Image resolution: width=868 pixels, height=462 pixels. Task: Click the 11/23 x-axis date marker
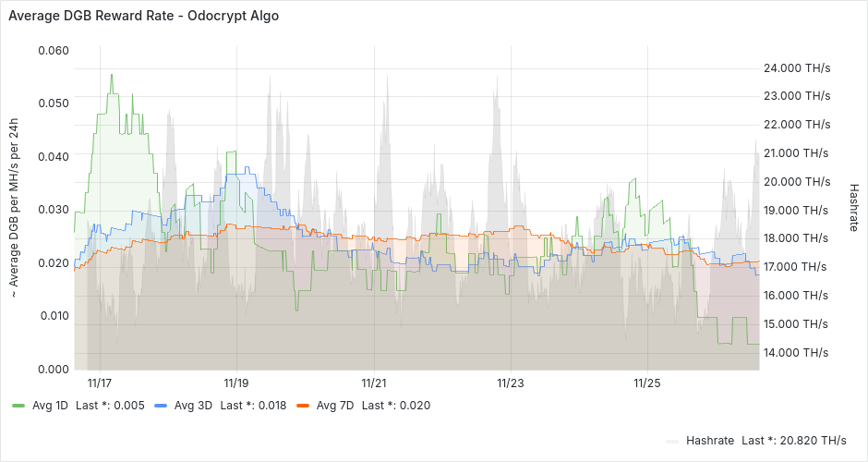point(511,383)
